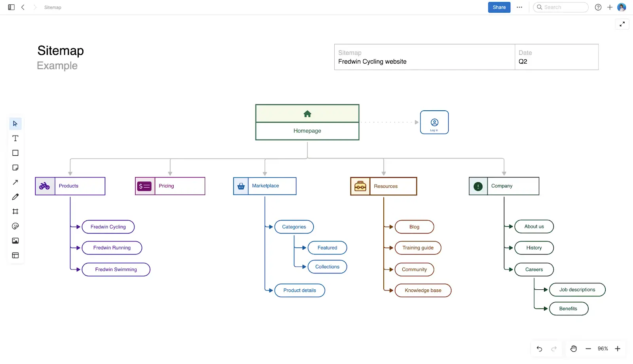Screen dimensions: 633x364
Task: Select the Job descriptions pill
Action: click(577, 290)
